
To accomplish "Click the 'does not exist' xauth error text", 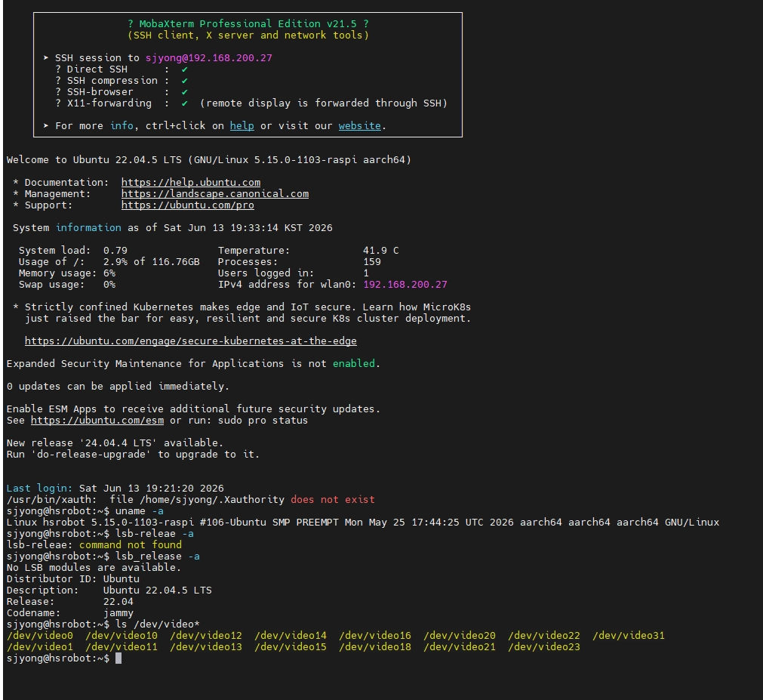I will [x=333, y=499].
